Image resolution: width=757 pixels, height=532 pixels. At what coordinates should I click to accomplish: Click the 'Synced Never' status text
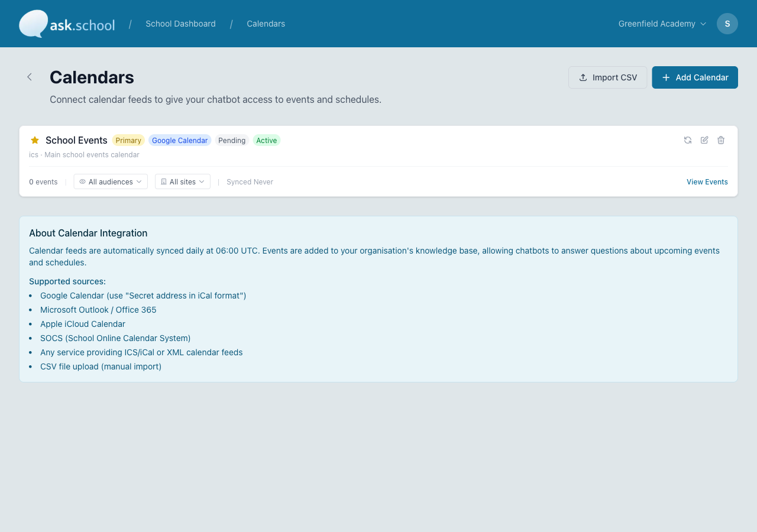pos(250,181)
